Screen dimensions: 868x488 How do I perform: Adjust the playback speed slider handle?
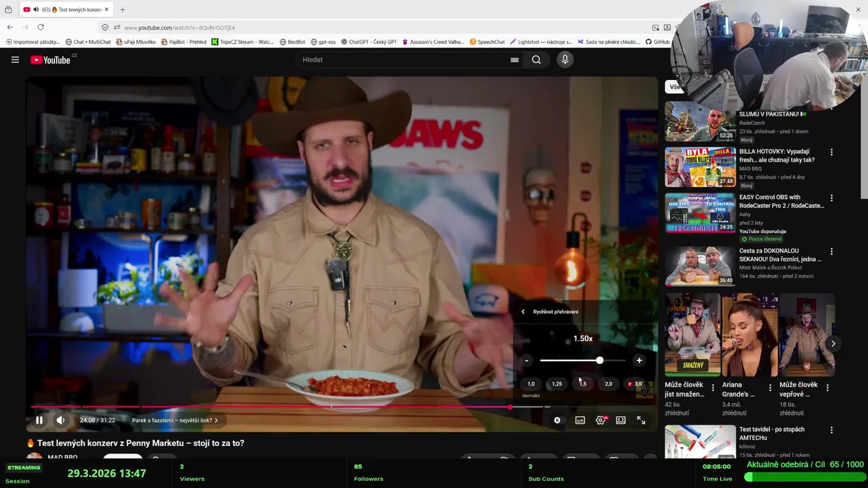(x=599, y=361)
